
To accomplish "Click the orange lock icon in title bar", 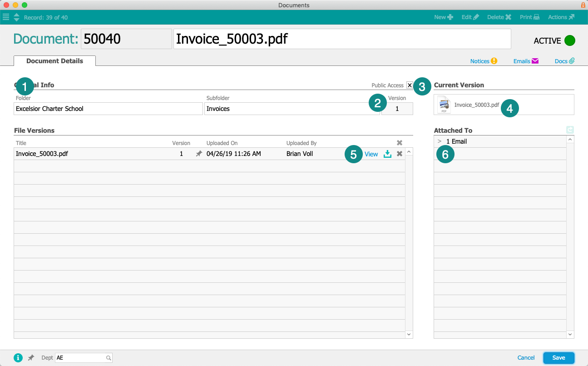I will click(x=583, y=5).
